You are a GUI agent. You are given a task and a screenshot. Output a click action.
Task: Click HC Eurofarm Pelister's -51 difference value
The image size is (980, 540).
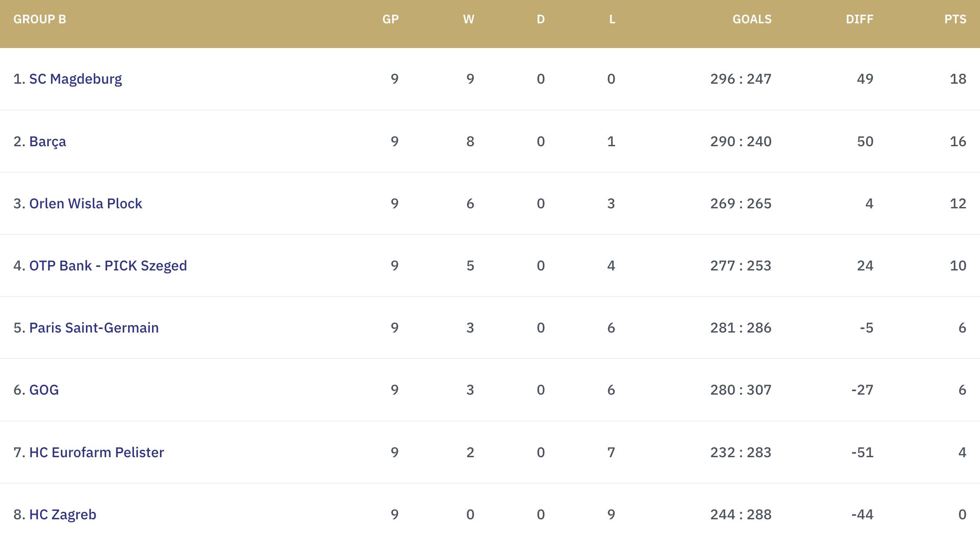coord(862,452)
